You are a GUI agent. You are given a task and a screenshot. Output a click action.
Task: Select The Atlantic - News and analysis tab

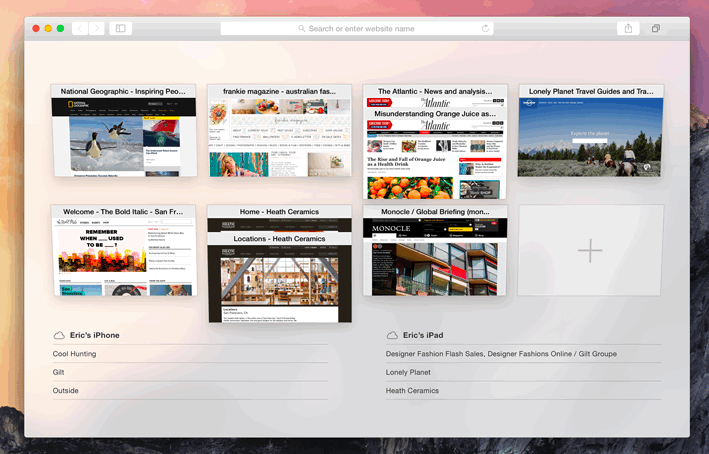coord(435,96)
